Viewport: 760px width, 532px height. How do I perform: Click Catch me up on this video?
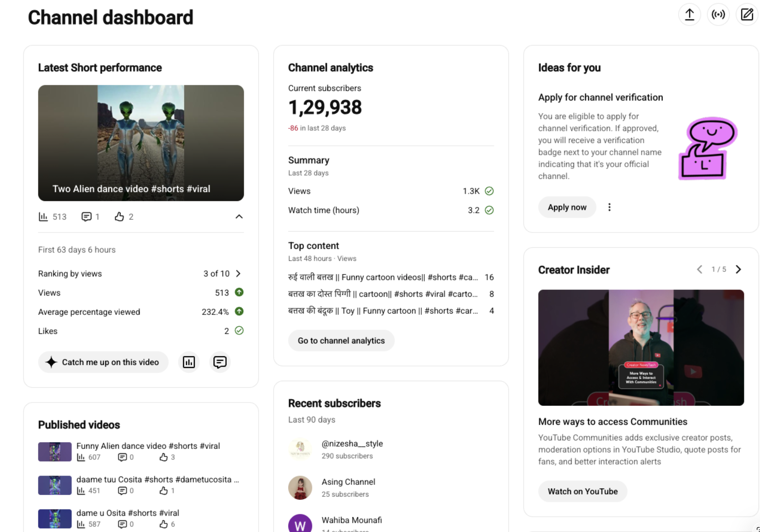[103, 362]
